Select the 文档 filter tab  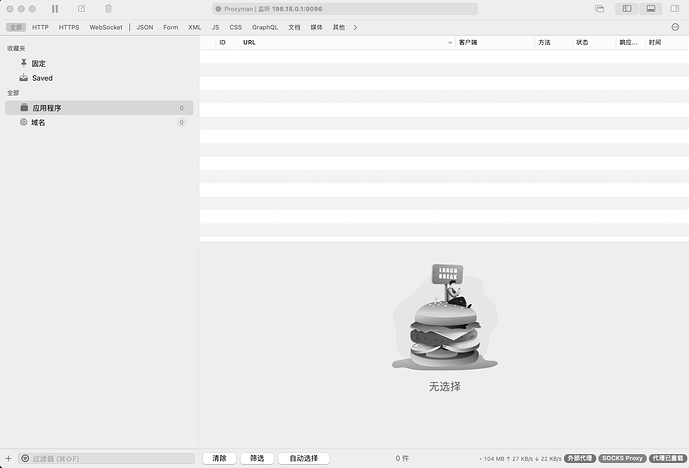(294, 27)
